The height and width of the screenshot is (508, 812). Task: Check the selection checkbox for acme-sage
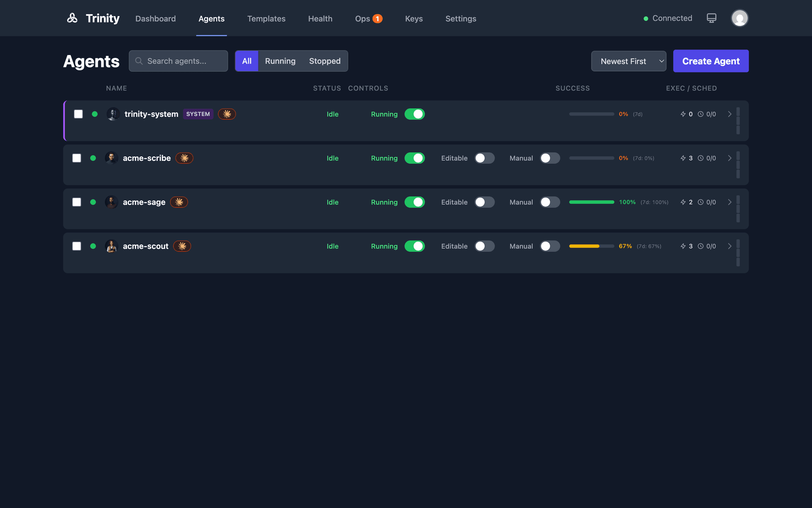click(77, 202)
